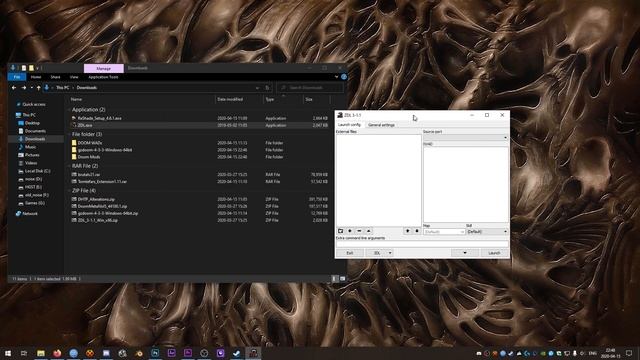Click the Task View taskbar icon
The image size is (640, 360).
click(24, 353)
